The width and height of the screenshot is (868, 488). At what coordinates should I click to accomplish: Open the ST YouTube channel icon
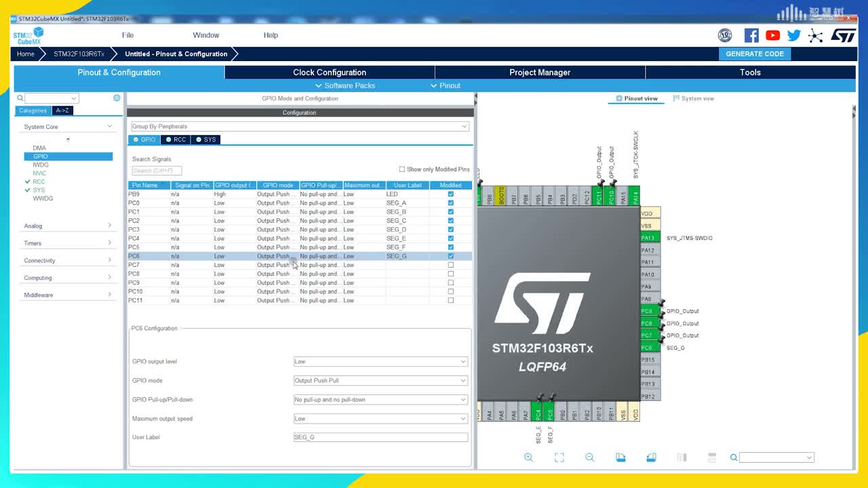tap(772, 35)
